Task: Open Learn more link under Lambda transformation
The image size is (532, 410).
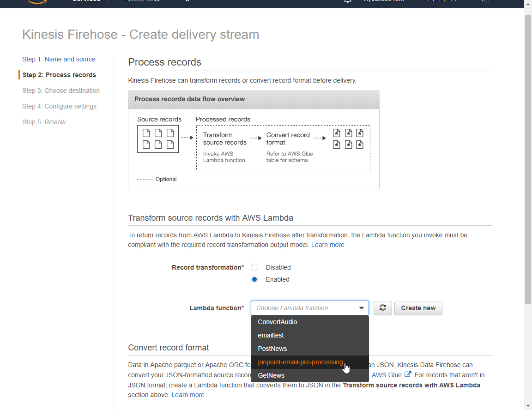Action: (x=327, y=245)
